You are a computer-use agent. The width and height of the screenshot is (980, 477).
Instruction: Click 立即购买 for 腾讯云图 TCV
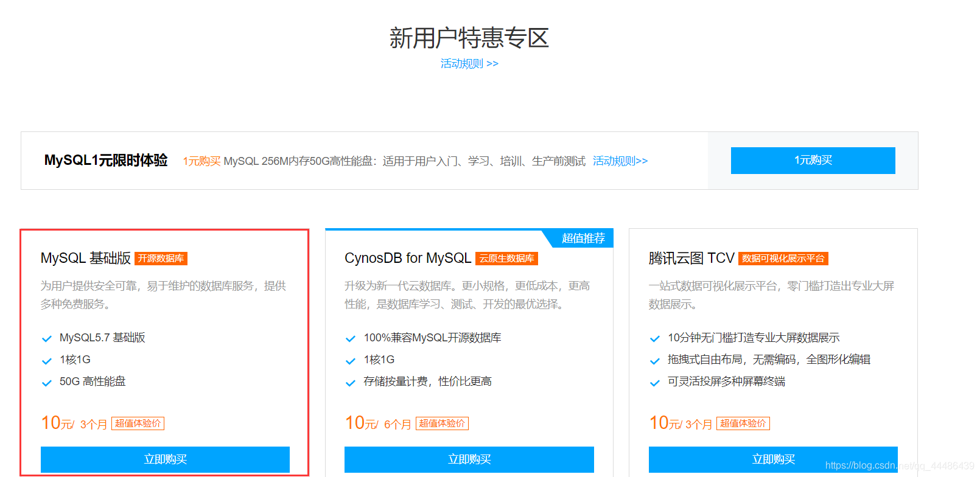click(773, 459)
